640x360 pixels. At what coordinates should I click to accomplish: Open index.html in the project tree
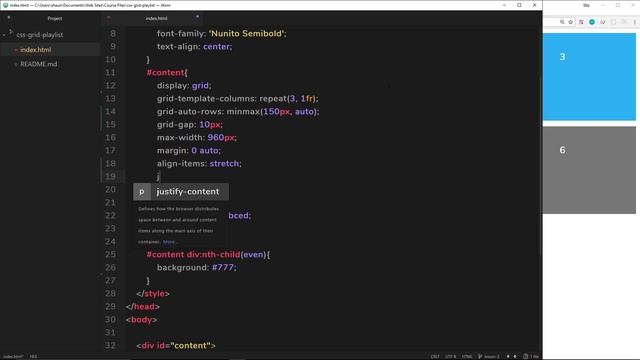click(x=36, y=50)
